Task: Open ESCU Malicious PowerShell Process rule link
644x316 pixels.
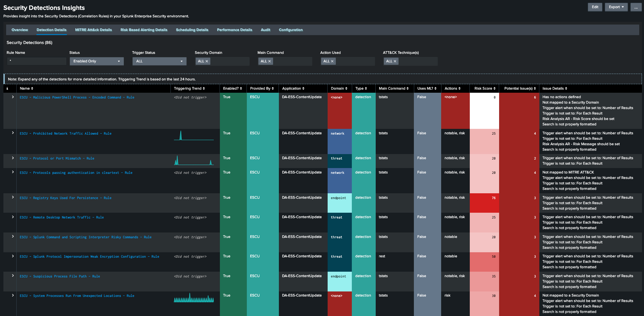Action: (x=77, y=97)
